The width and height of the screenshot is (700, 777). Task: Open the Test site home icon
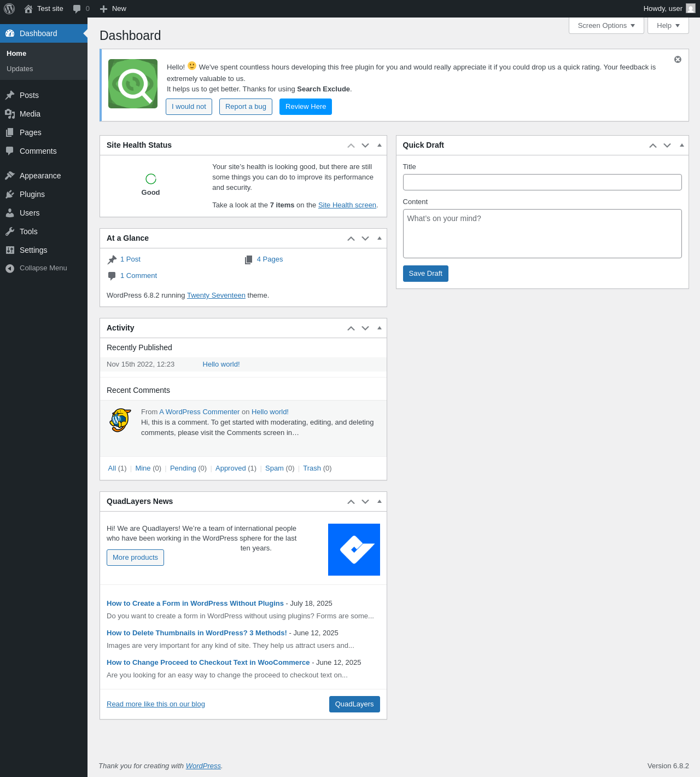click(28, 9)
